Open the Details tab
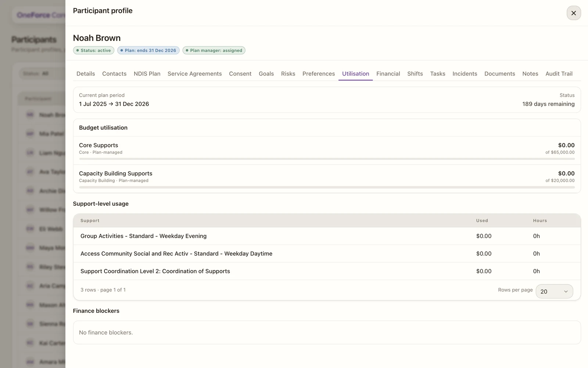 pos(86,74)
